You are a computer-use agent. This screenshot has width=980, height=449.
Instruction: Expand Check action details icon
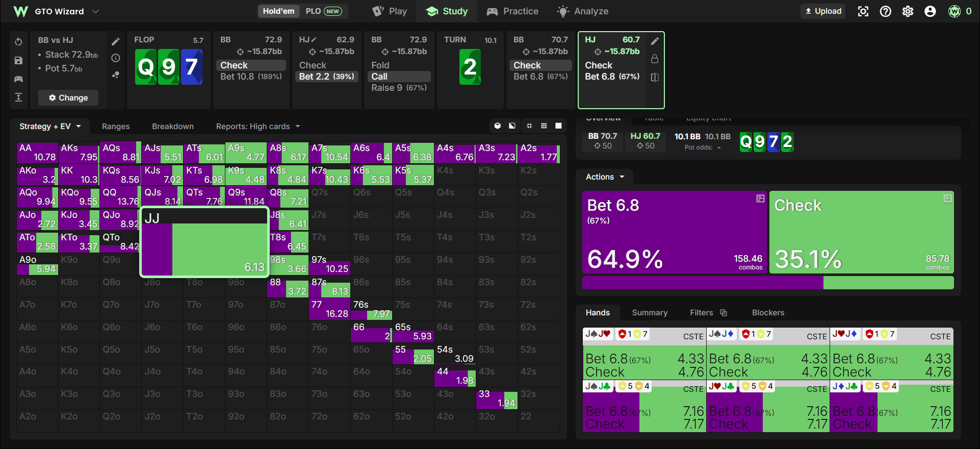pos(947,198)
